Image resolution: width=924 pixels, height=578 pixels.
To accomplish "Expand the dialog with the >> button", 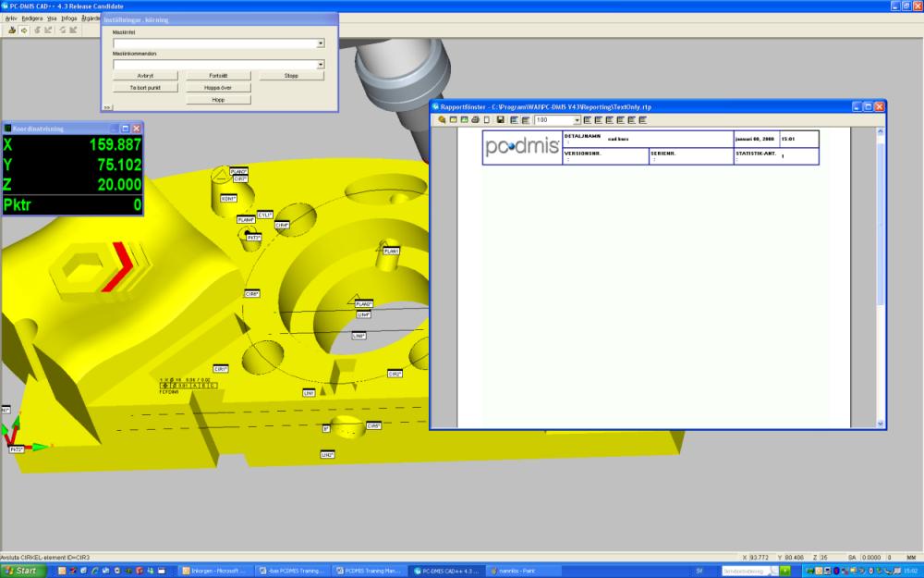I will click(106, 107).
